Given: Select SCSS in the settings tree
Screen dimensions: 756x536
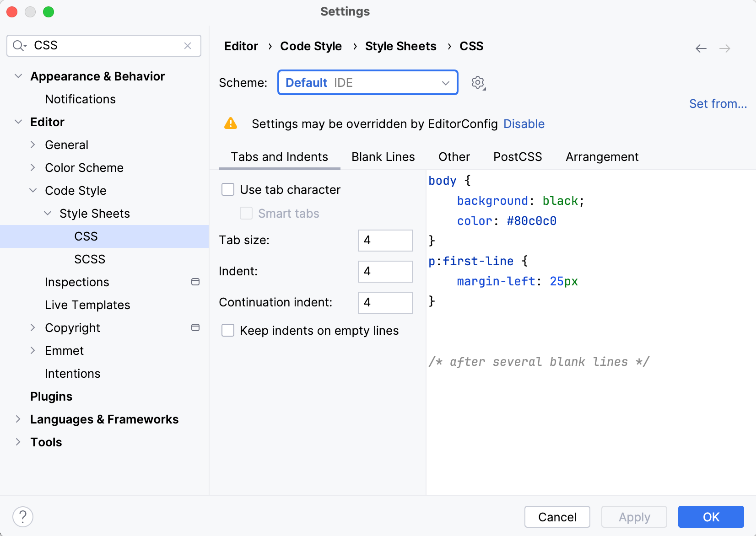Looking at the screenshot, I should point(90,259).
